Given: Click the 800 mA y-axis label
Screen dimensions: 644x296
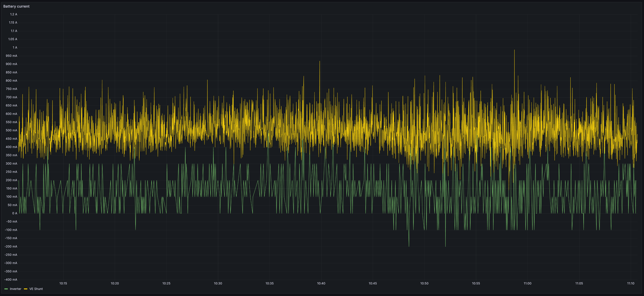Looking at the screenshot, I should pyautogui.click(x=12, y=81).
